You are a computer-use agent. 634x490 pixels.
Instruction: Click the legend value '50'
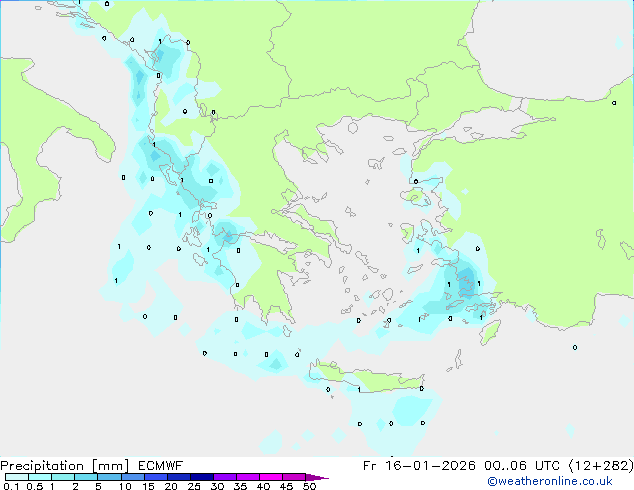click(309, 486)
